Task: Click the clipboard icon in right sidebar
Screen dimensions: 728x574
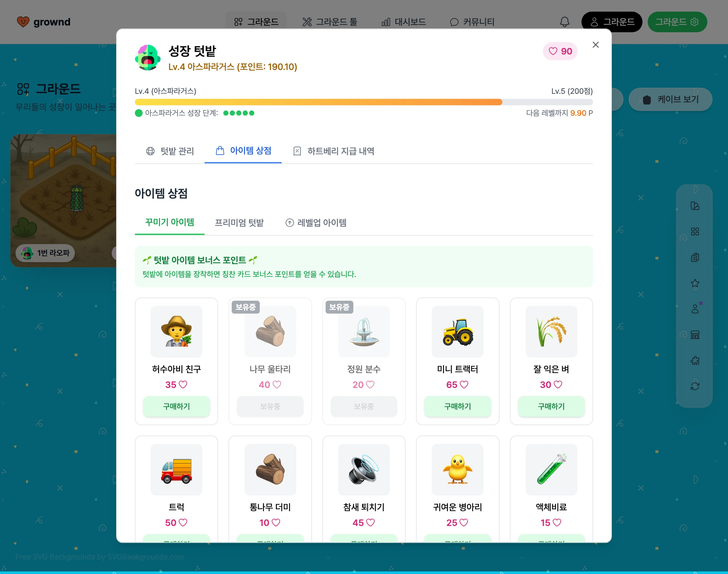Action: click(x=695, y=257)
